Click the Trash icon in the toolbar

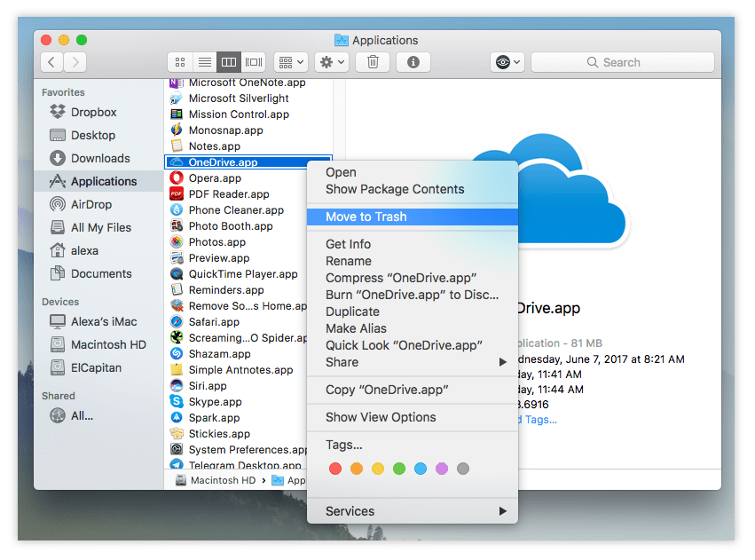point(372,62)
